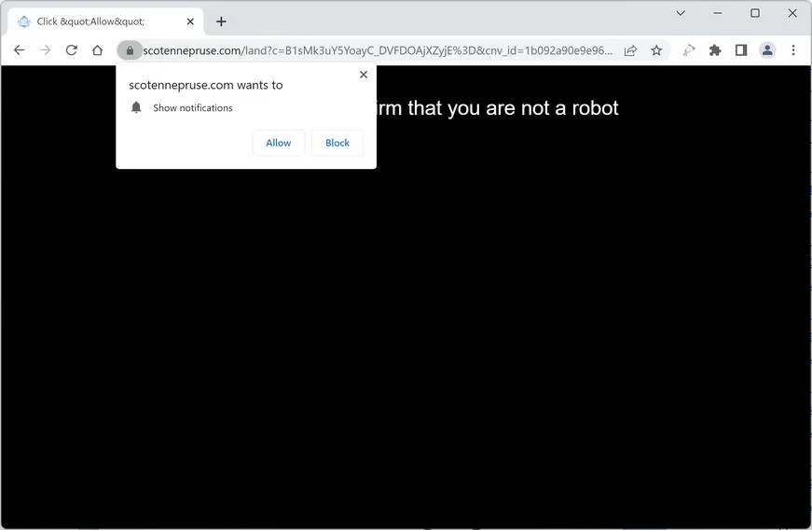This screenshot has height=530, width=812.
Task: Open the home page
Action: pyautogui.click(x=97, y=50)
